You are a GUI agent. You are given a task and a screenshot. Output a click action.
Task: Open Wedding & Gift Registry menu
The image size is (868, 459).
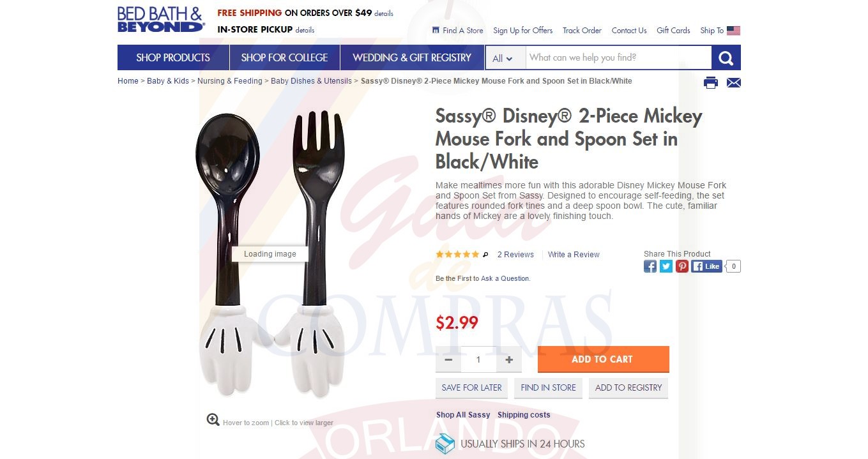click(412, 57)
